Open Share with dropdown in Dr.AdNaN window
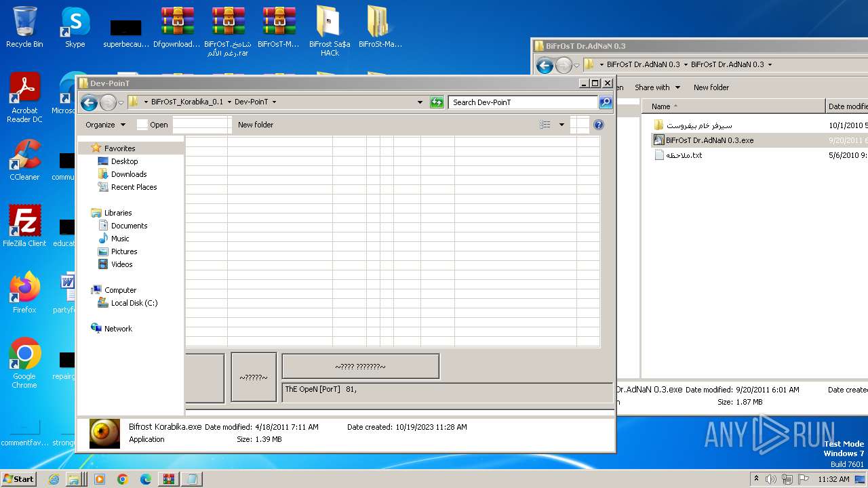The image size is (868, 488). click(x=657, y=87)
